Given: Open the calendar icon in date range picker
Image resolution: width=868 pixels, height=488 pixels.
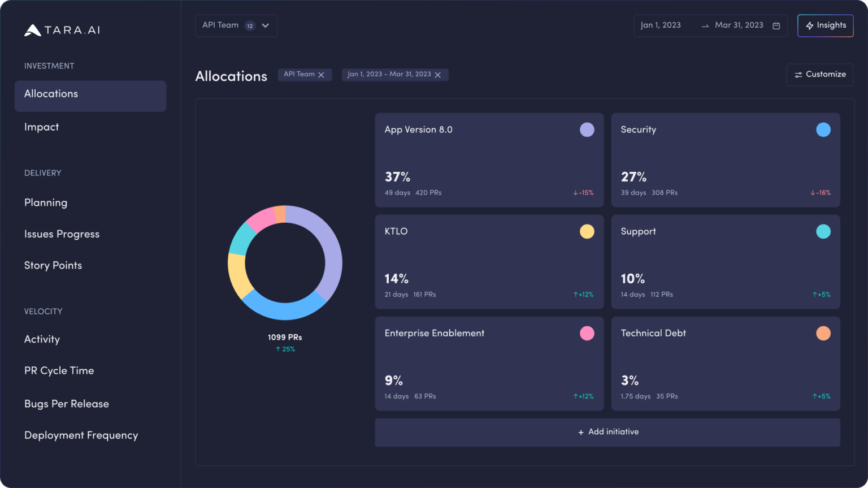Looking at the screenshot, I should 776,25.
